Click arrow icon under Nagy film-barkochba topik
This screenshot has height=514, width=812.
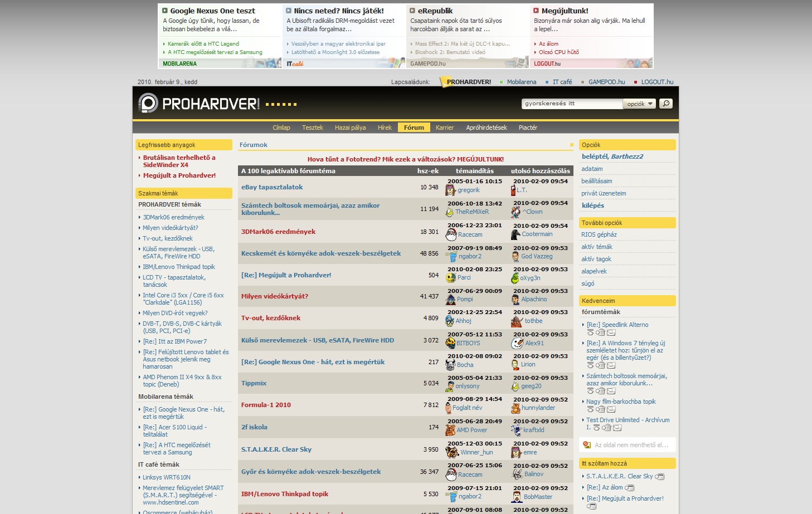point(590,409)
